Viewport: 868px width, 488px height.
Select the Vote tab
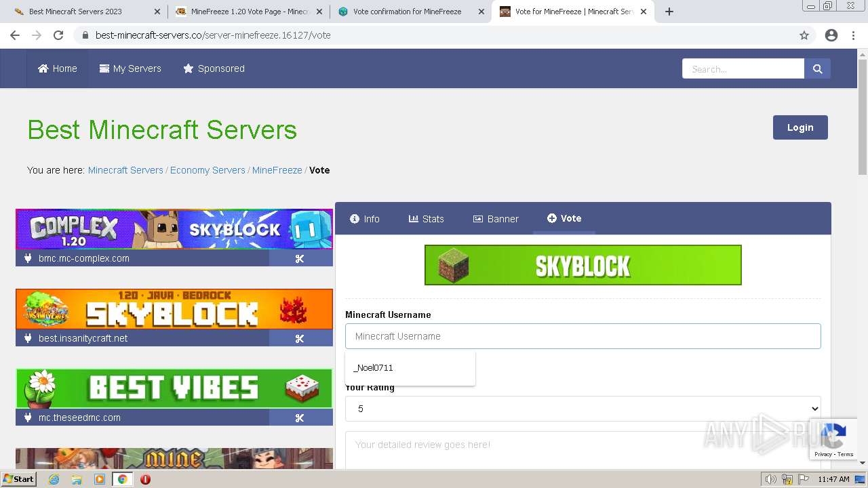pyautogui.click(x=564, y=218)
